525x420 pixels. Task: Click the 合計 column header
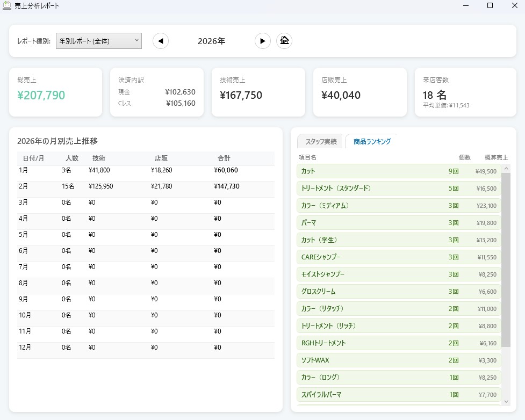tap(224, 158)
